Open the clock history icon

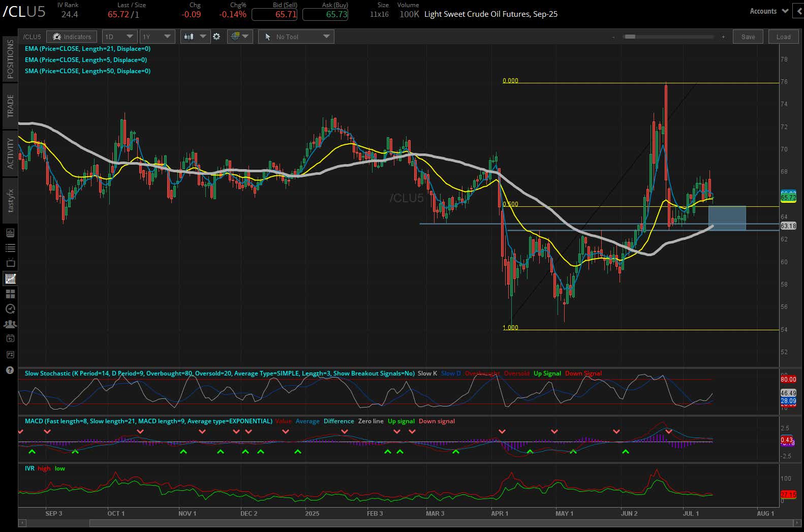(10, 309)
